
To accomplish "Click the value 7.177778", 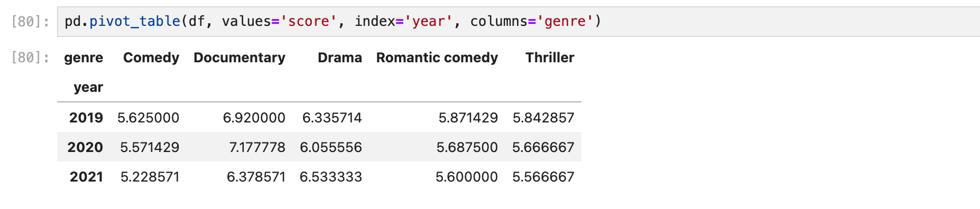I will (x=257, y=147).
